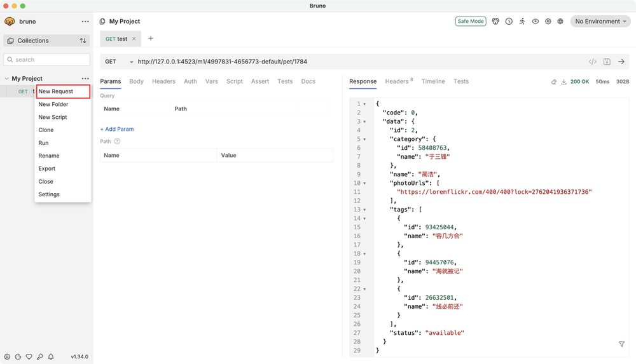Send the request with the arrow icon
Image resolution: width=636 pixels, height=364 pixels.
(621, 62)
